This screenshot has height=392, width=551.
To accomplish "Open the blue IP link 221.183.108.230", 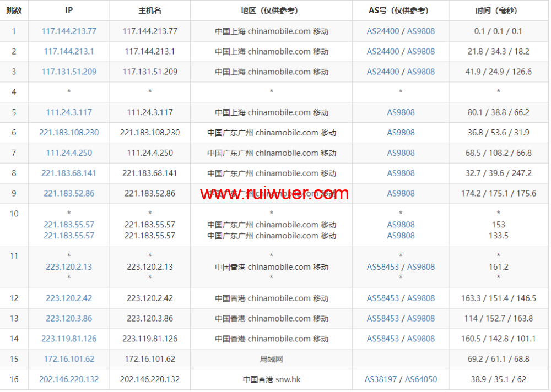I will (69, 133).
